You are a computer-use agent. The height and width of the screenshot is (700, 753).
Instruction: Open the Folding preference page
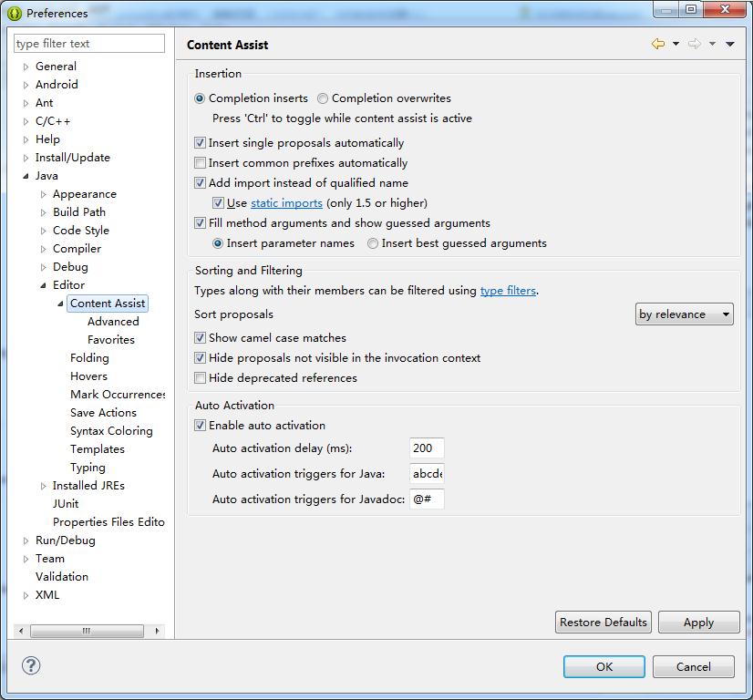point(89,358)
